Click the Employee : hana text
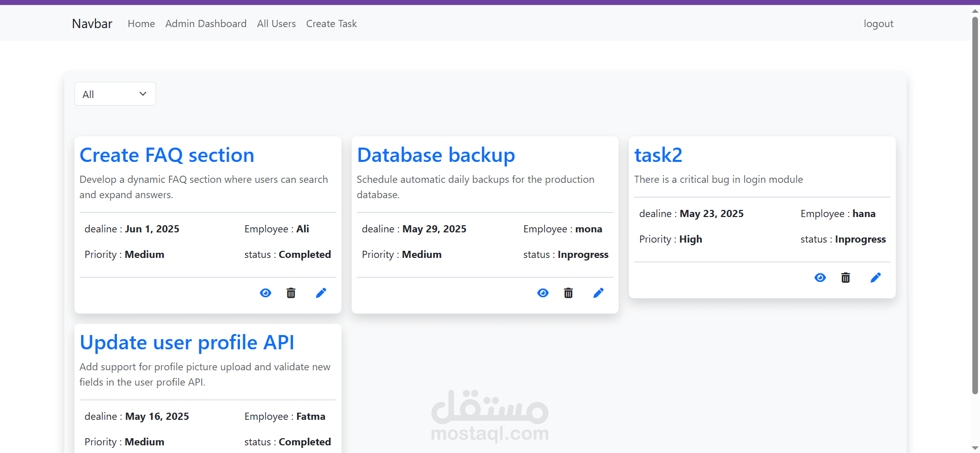 coord(838,213)
